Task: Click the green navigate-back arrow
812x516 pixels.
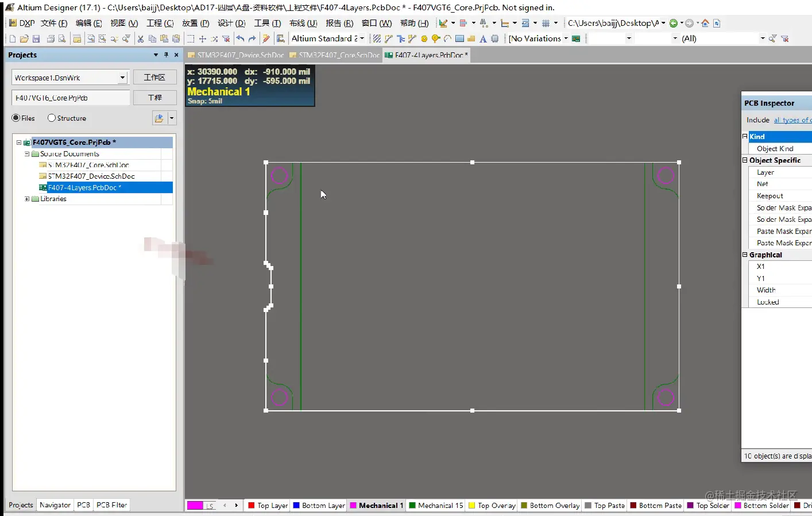Action: click(x=674, y=23)
